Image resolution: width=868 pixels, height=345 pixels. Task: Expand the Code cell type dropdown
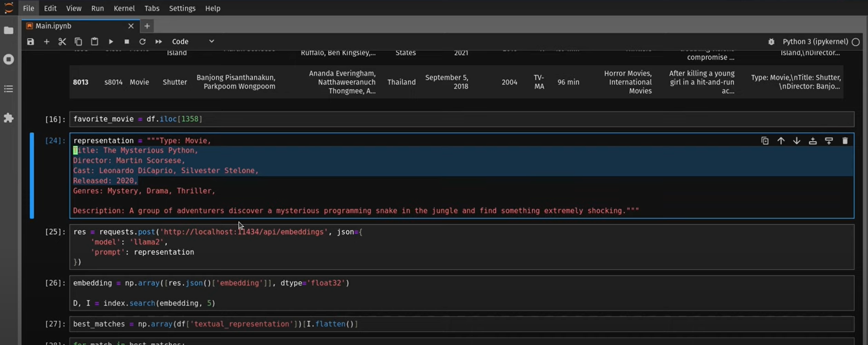point(193,41)
